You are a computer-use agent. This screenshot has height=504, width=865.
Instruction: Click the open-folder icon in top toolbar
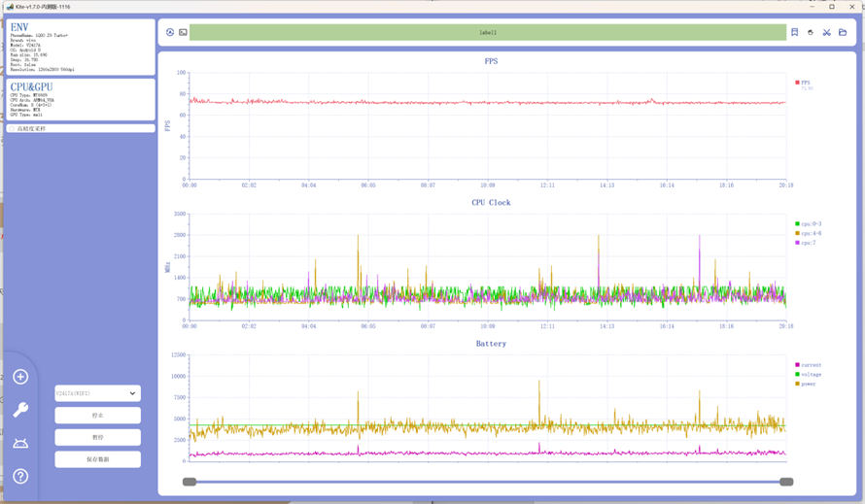click(843, 33)
